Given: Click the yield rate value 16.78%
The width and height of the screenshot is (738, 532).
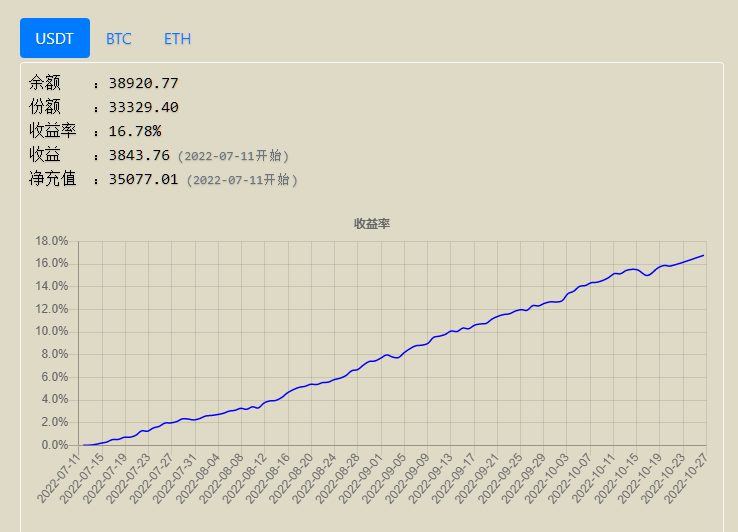Looking at the screenshot, I should tap(135, 131).
